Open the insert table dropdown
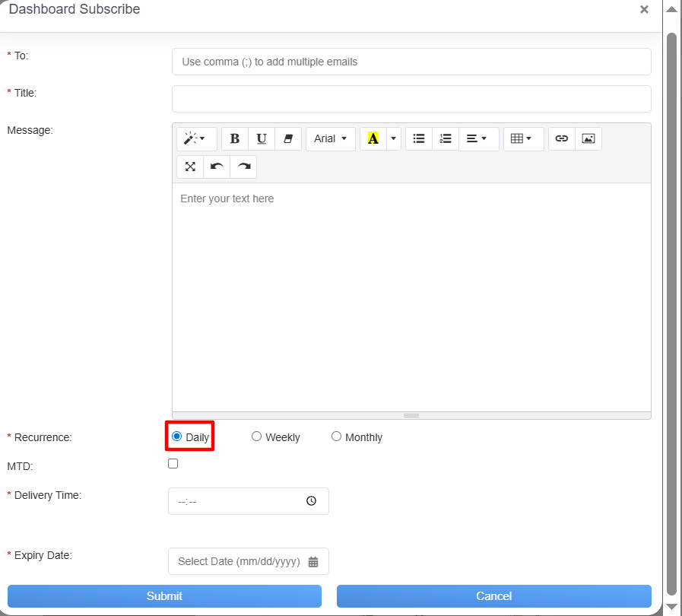The width and height of the screenshot is (682, 616). 522,138
